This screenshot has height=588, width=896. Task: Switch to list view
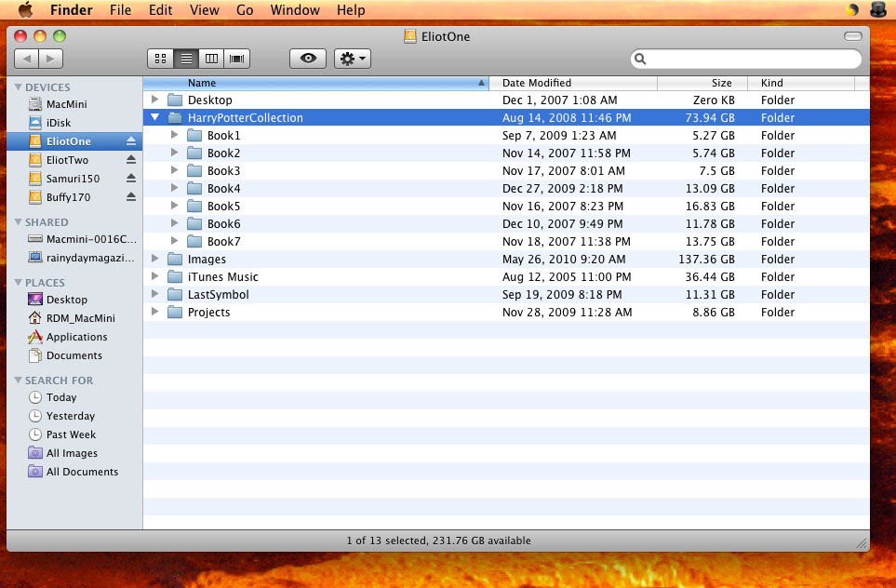pos(186,59)
